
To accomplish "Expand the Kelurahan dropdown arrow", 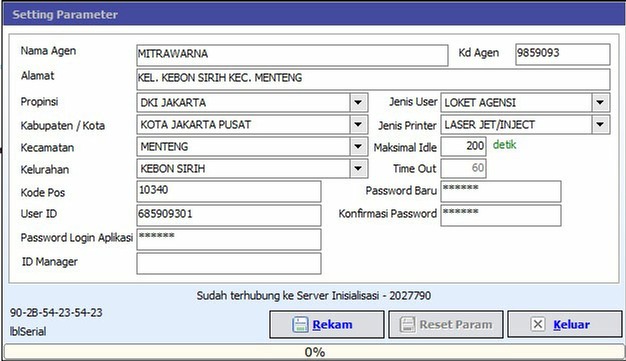I will tap(359, 169).
